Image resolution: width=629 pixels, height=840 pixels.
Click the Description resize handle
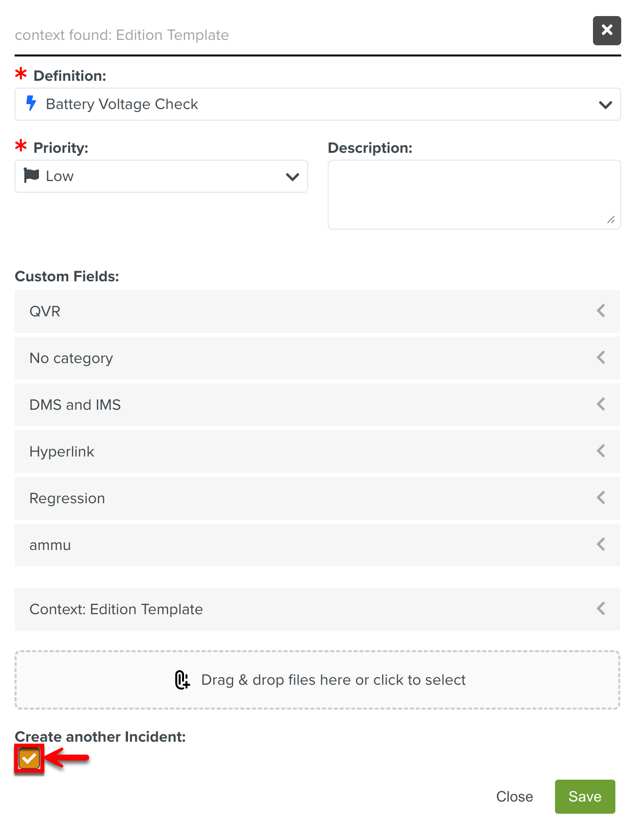click(x=611, y=220)
